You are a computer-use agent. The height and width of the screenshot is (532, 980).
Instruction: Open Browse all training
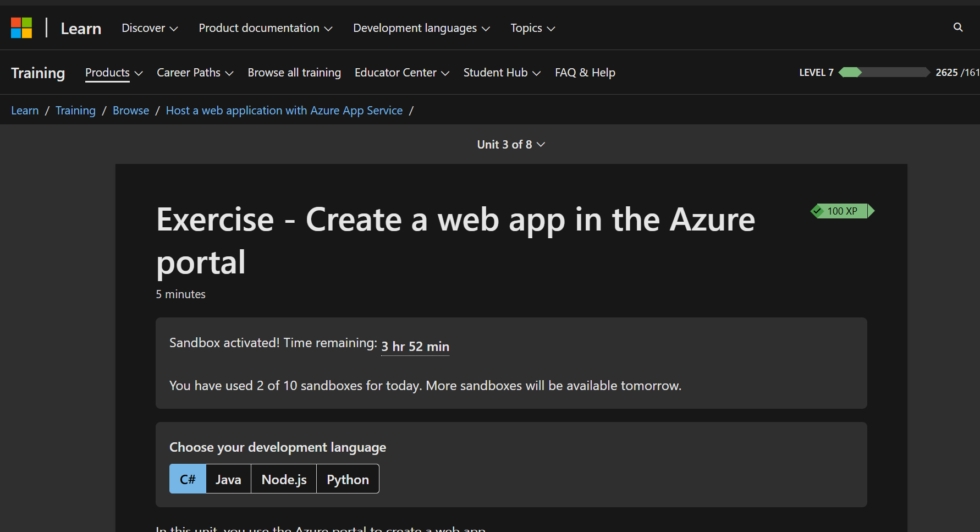coord(294,73)
